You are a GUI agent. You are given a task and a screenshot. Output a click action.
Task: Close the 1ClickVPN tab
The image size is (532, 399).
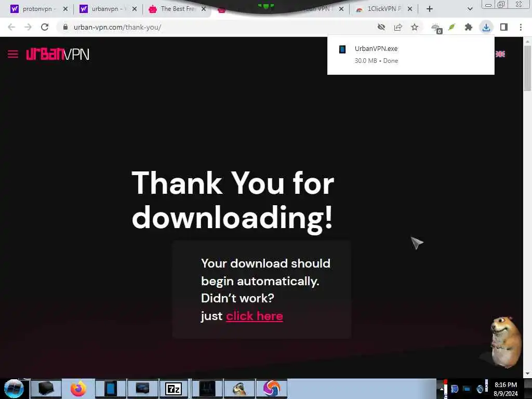(x=410, y=9)
